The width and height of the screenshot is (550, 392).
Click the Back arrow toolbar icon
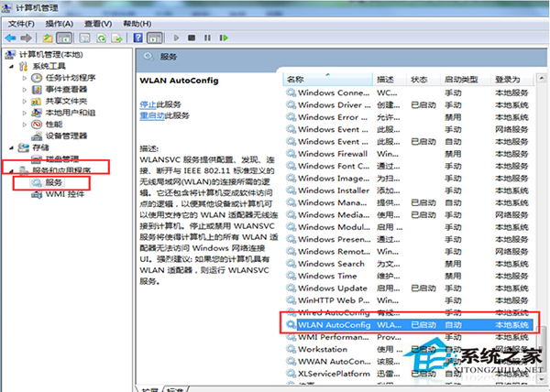(x=10, y=38)
